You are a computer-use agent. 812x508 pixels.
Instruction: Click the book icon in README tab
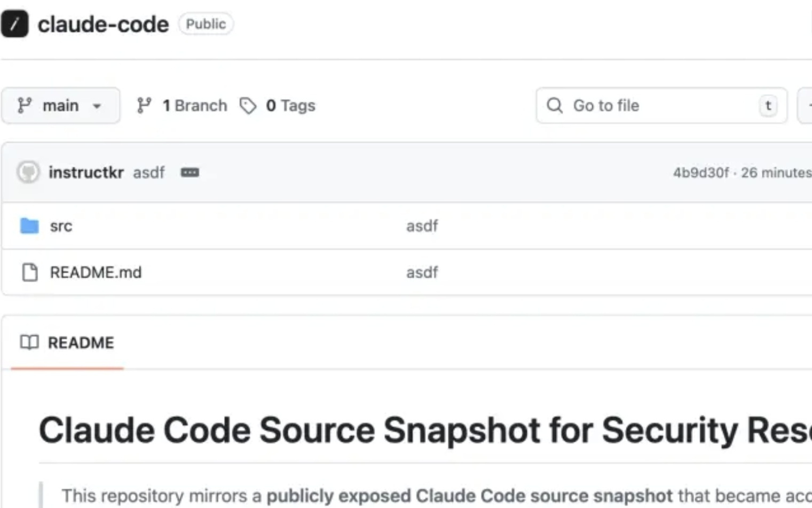(29, 342)
